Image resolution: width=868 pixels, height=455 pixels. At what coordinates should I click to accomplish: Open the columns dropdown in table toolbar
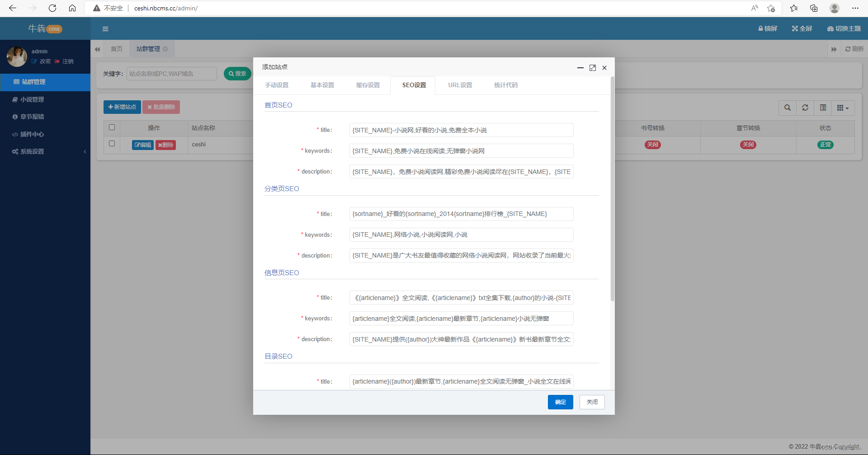click(843, 108)
